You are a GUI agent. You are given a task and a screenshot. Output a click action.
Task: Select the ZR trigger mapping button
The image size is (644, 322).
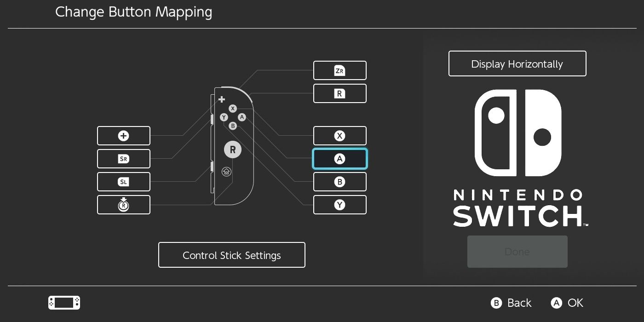pyautogui.click(x=339, y=70)
